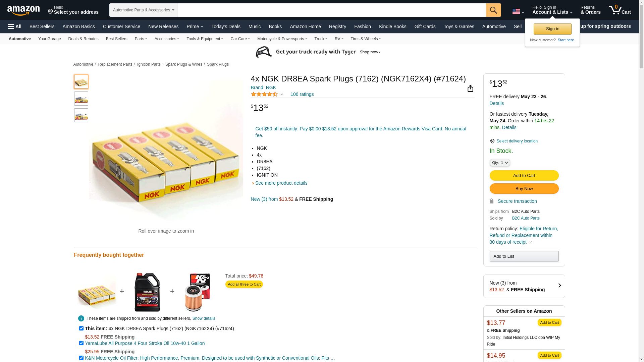Expand the return policy details chevron
The image size is (644, 362).
coord(531,242)
